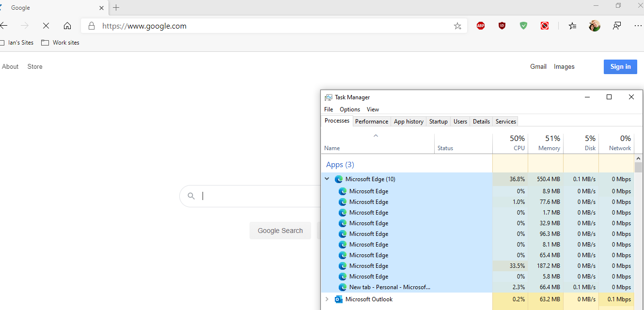This screenshot has width=644, height=310.
Task: Switch to the App history tab
Action: tap(408, 122)
